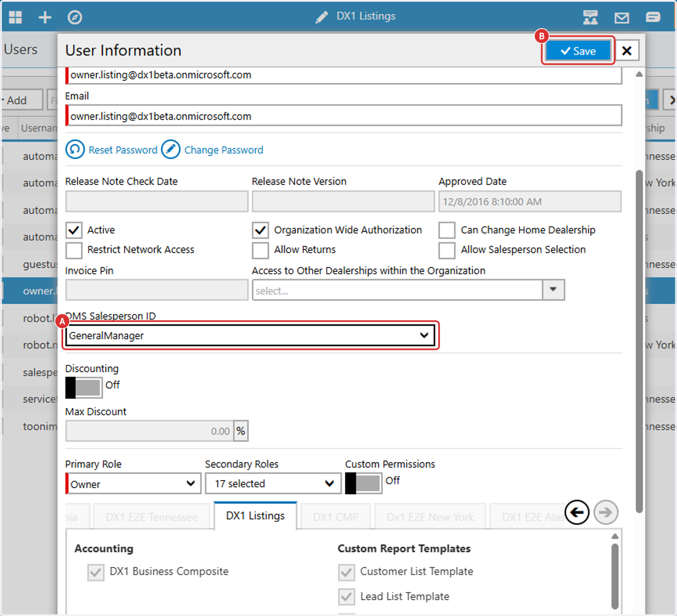
Task: Click the Reset Password circular icon
Action: click(x=75, y=149)
